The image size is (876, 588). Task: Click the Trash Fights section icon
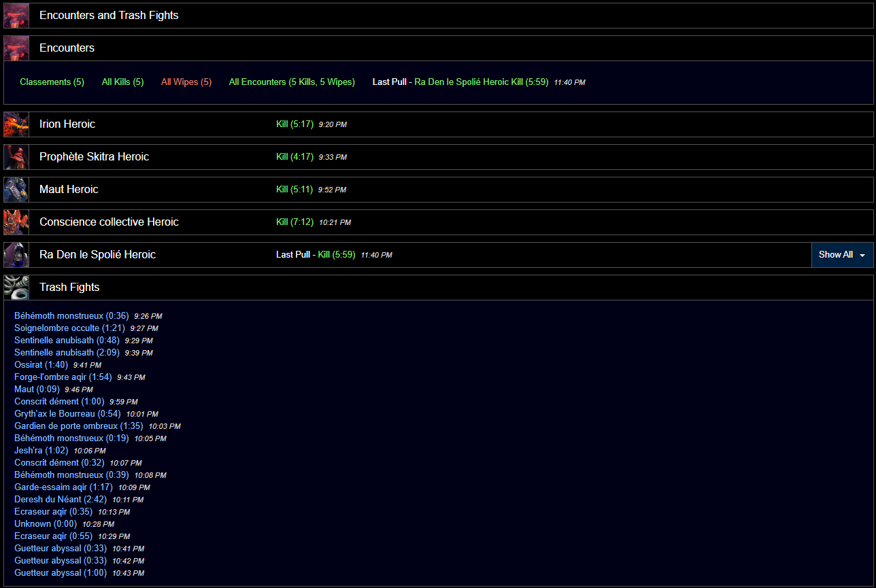(x=16, y=288)
